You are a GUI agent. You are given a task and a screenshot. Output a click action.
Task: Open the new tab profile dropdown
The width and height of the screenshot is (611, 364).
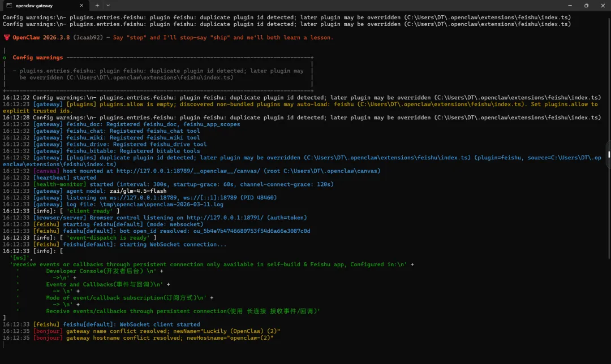point(108,6)
